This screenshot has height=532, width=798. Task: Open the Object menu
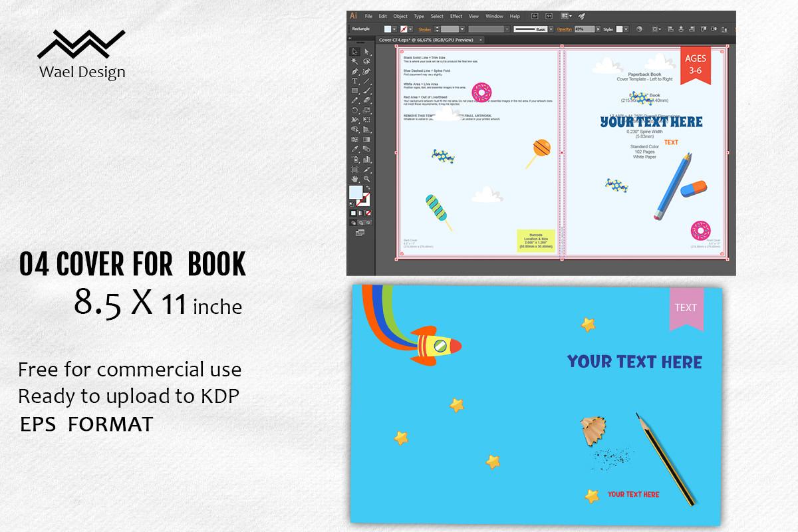400,16
